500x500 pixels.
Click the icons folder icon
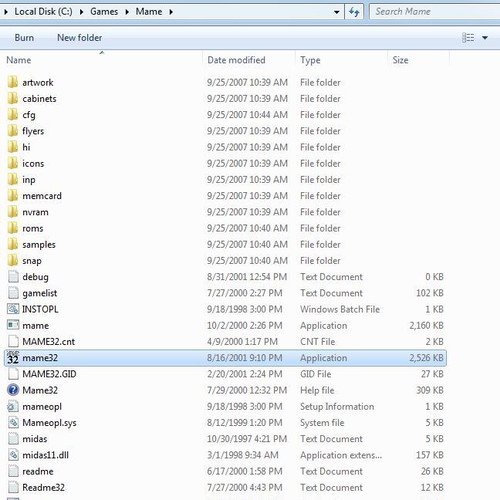(13, 163)
